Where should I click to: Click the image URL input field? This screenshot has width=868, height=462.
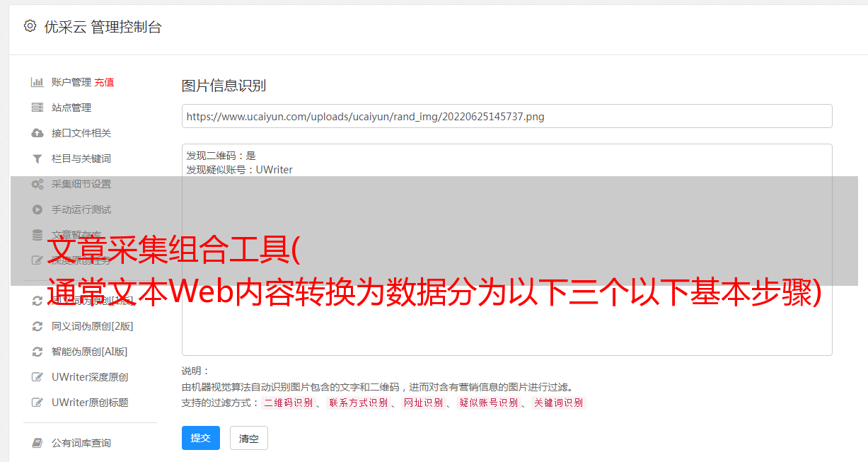point(507,116)
